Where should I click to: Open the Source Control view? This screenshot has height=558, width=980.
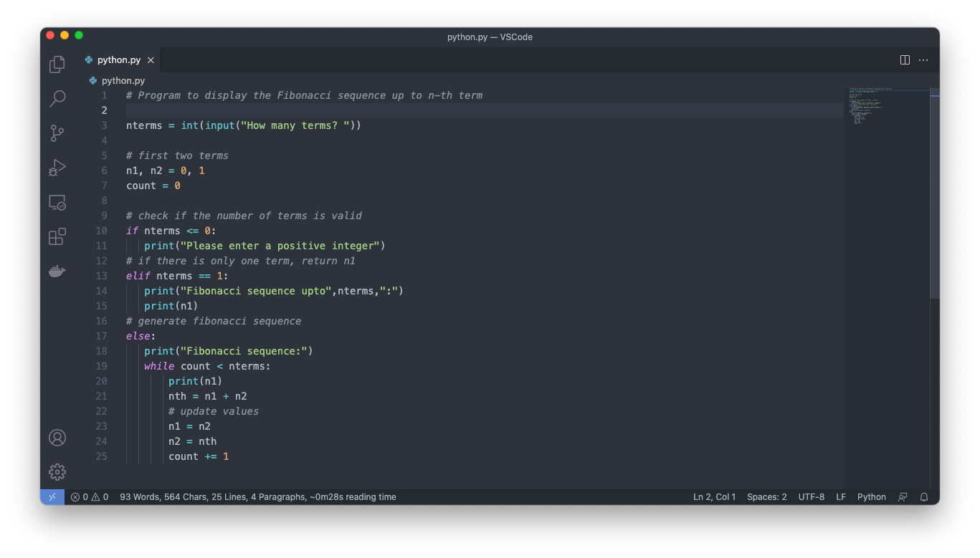point(57,133)
